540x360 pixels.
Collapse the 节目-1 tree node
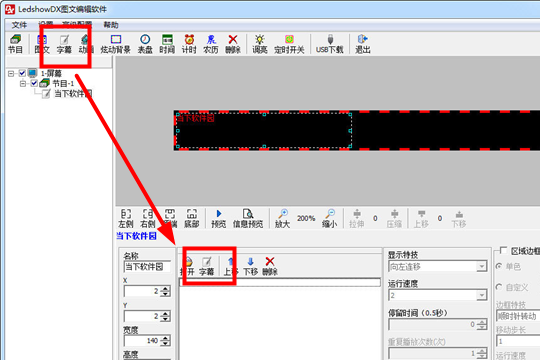coord(23,83)
